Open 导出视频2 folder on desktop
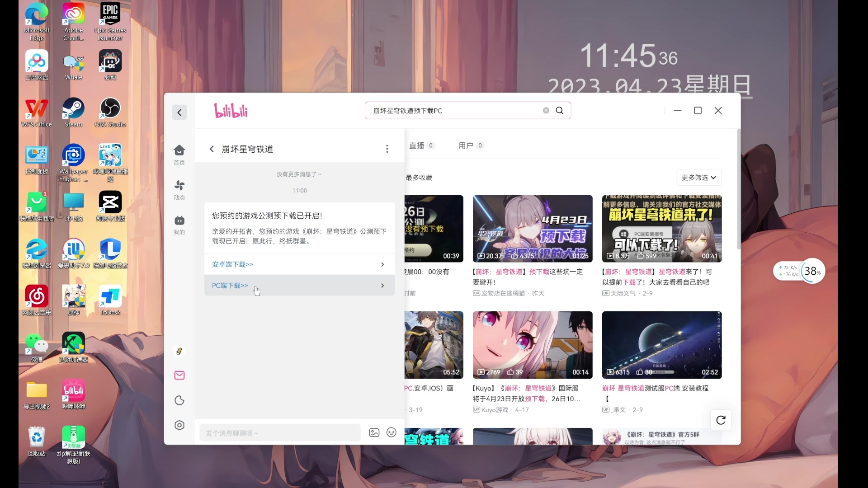The image size is (868, 488). coord(37,394)
